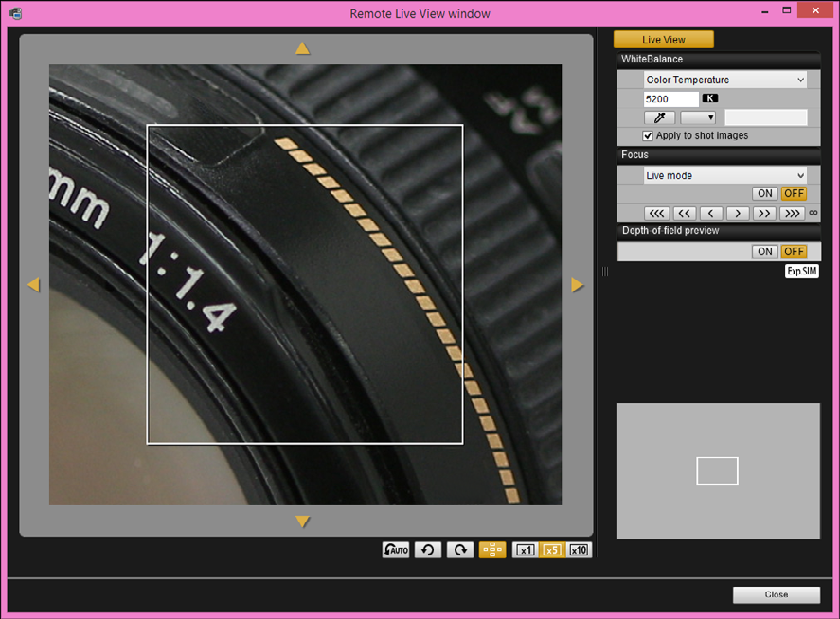Move focus far nearer with <<< button

(657, 213)
